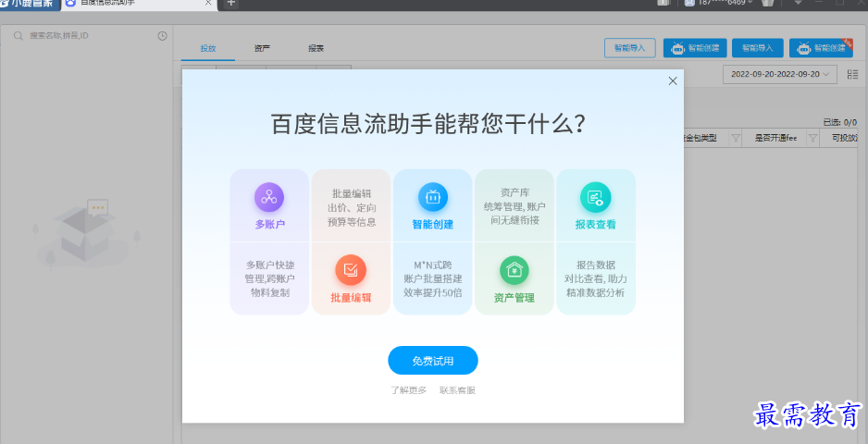Click the purple 多账户 icon
Viewport: 868px width, 444px height.
tap(269, 197)
